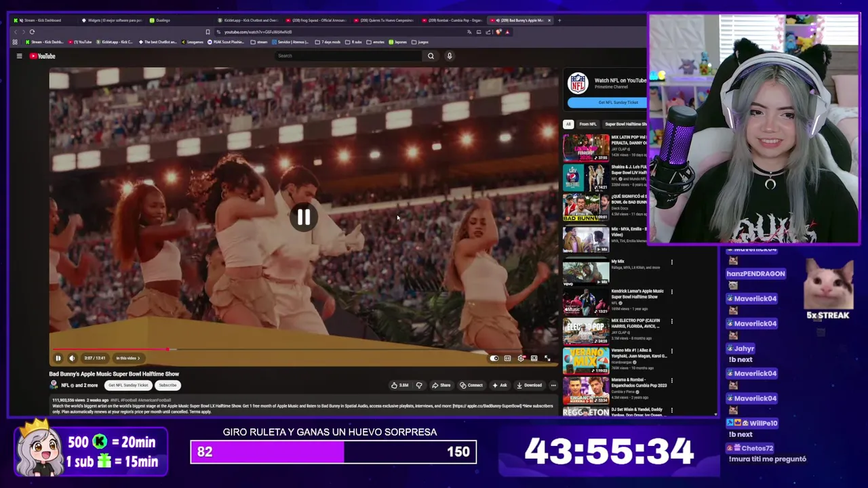This screenshot has height=488, width=868.
Task: Open a new browser tab with plus
Action: (559, 20)
